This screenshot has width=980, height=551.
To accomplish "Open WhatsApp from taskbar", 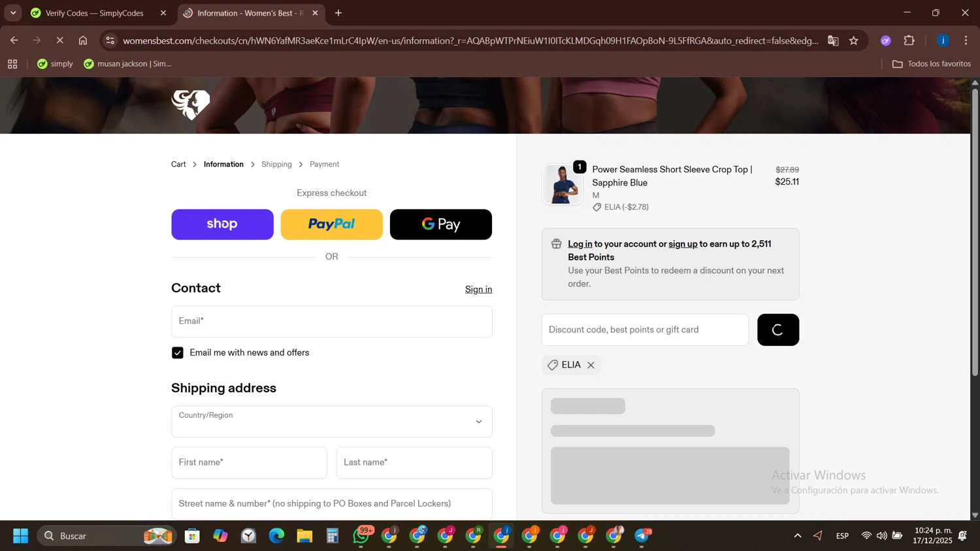I will pos(361,536).
